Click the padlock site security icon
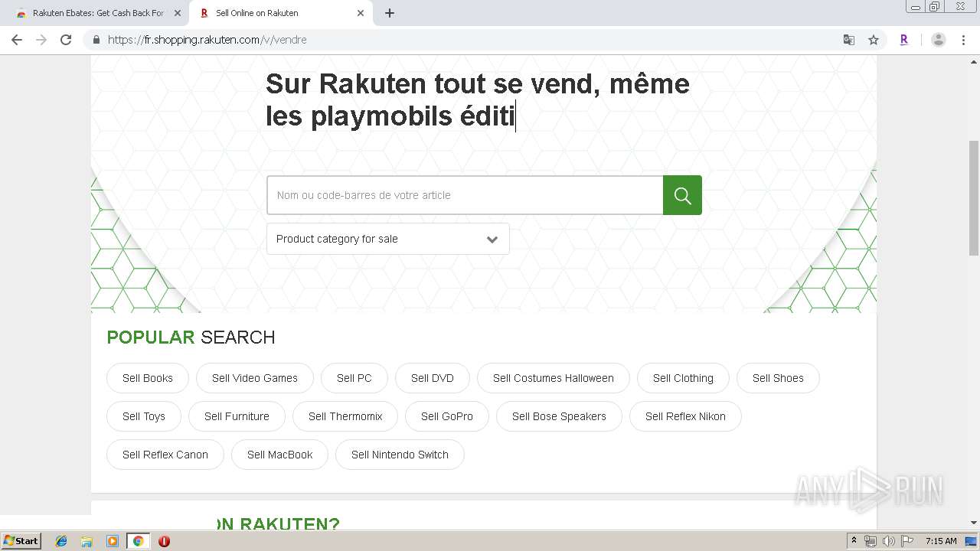 [x=96, y=40]
